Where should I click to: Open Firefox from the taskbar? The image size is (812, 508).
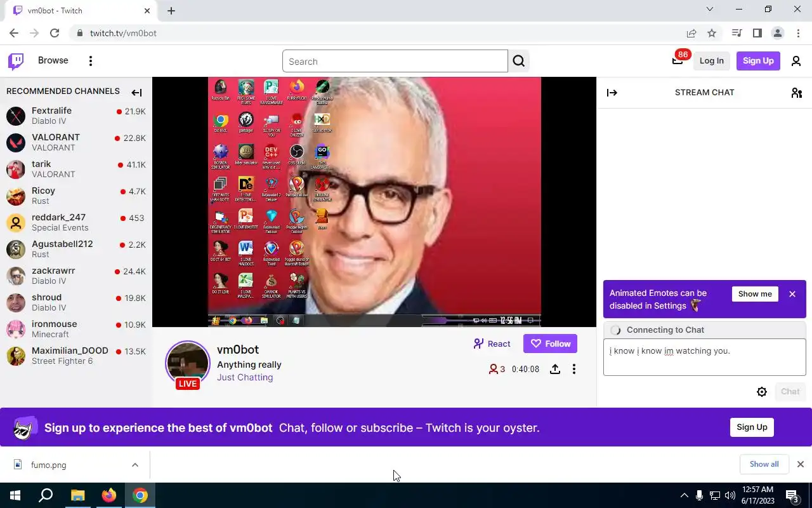[x=109, y=495]
